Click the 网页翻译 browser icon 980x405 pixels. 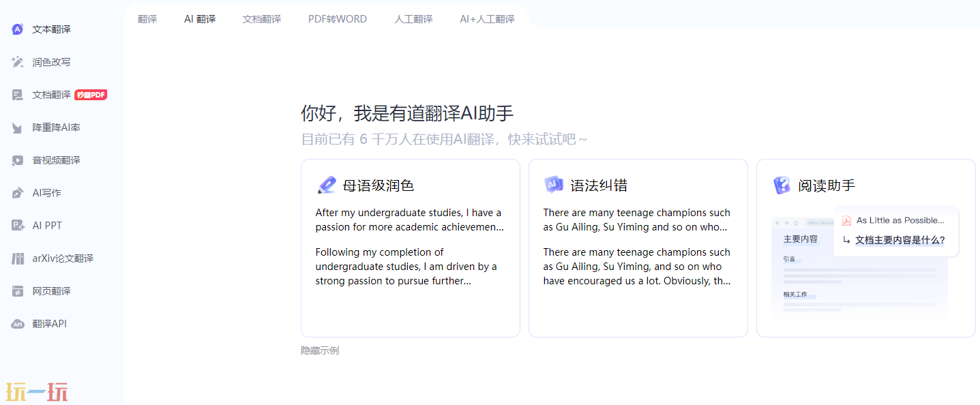(x=18, y=291)
